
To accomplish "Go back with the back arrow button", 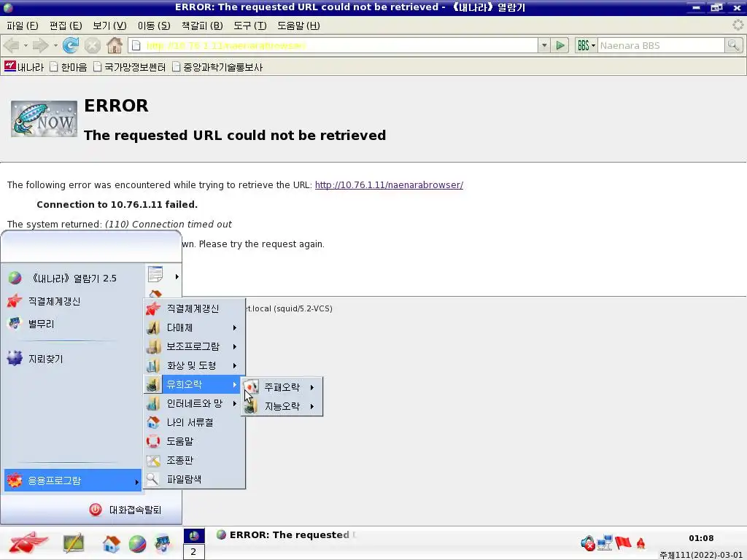I will coord(11,46).
